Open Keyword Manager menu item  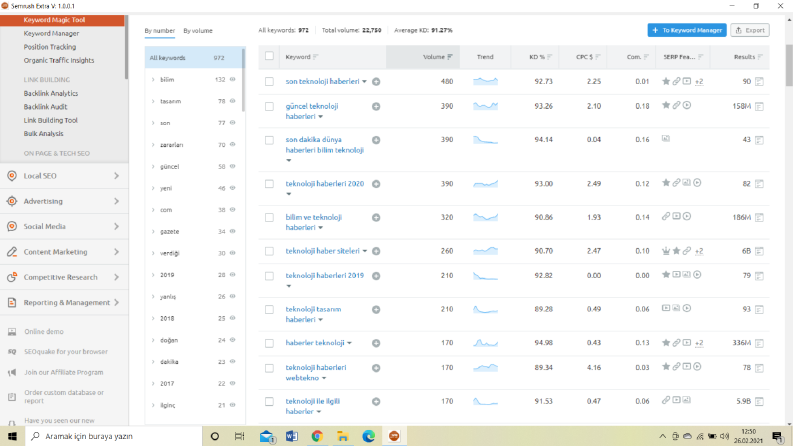[x=51, y=33]
